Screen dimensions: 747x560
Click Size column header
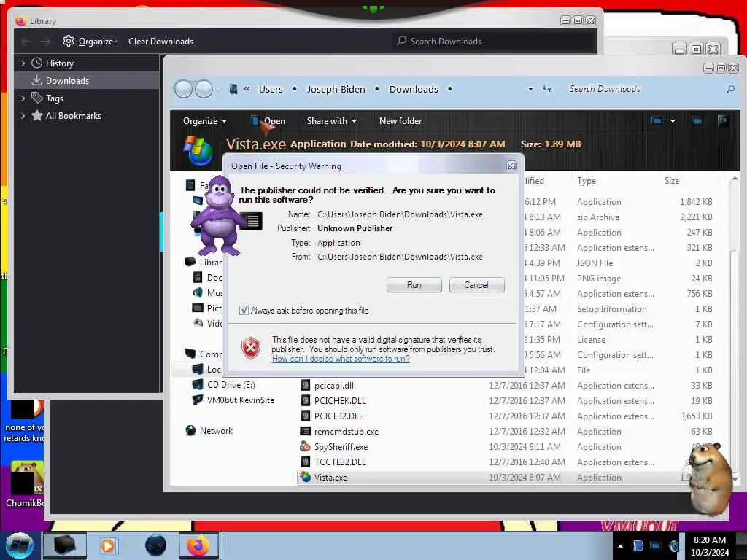point(672,181)
